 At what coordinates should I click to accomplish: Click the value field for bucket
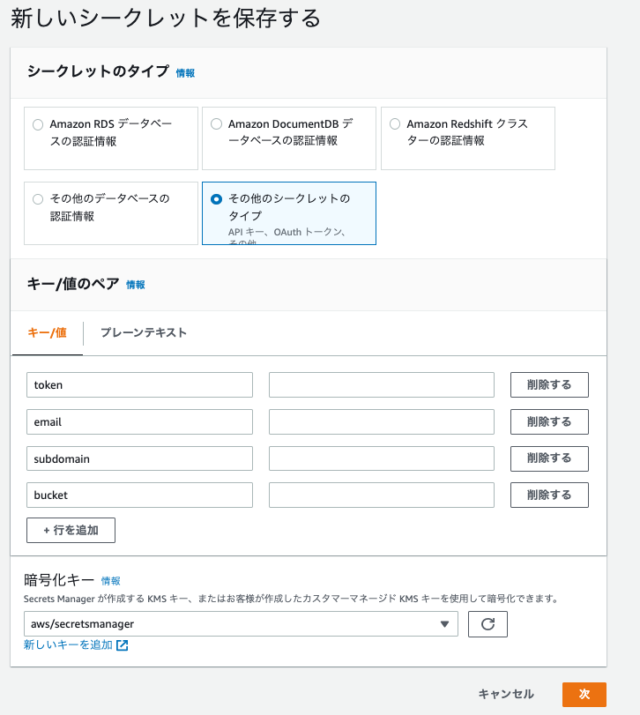click(382, 495)
